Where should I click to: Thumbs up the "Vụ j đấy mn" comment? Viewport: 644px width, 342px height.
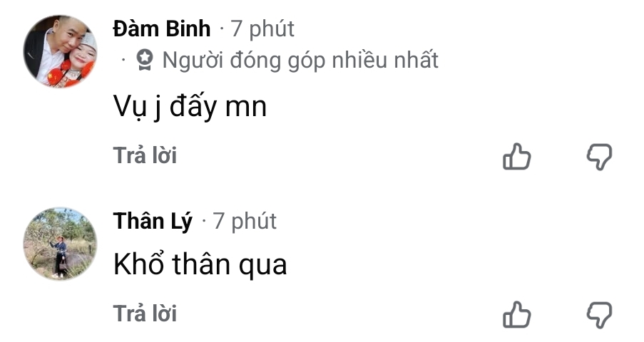pos(517,156)
